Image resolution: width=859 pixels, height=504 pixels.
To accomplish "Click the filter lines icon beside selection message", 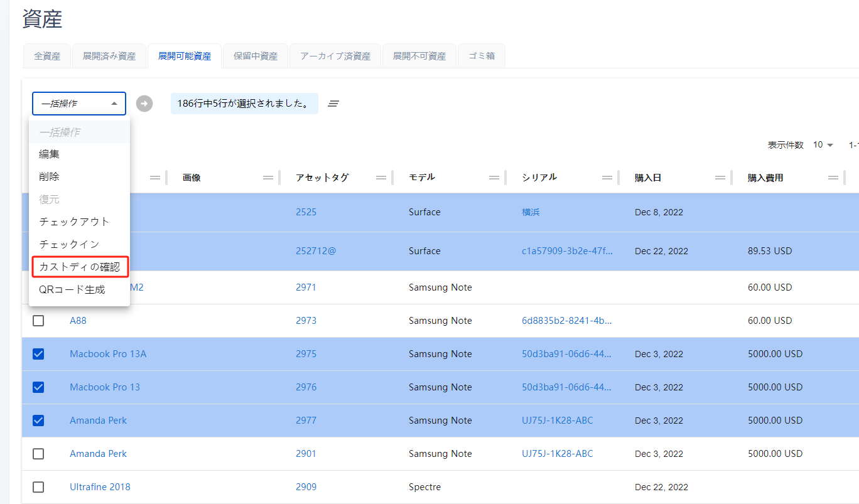I will click(333, 104).
